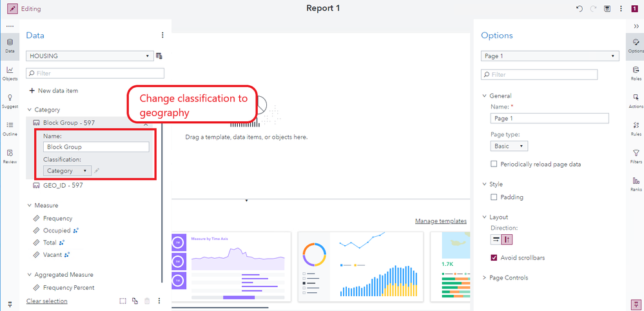Open the Rules pane icon
The width and height of the screenshot is (644, 311).
pos(636,128)
